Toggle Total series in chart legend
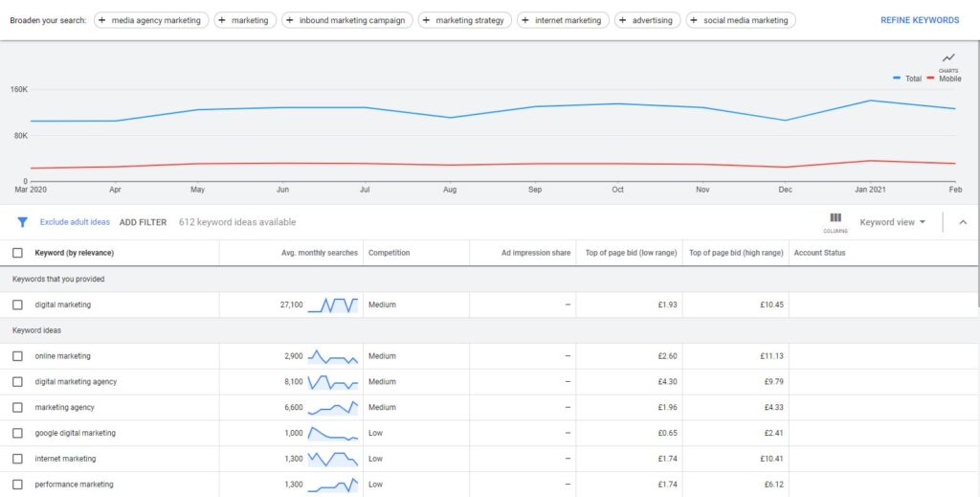 point(907,79)
